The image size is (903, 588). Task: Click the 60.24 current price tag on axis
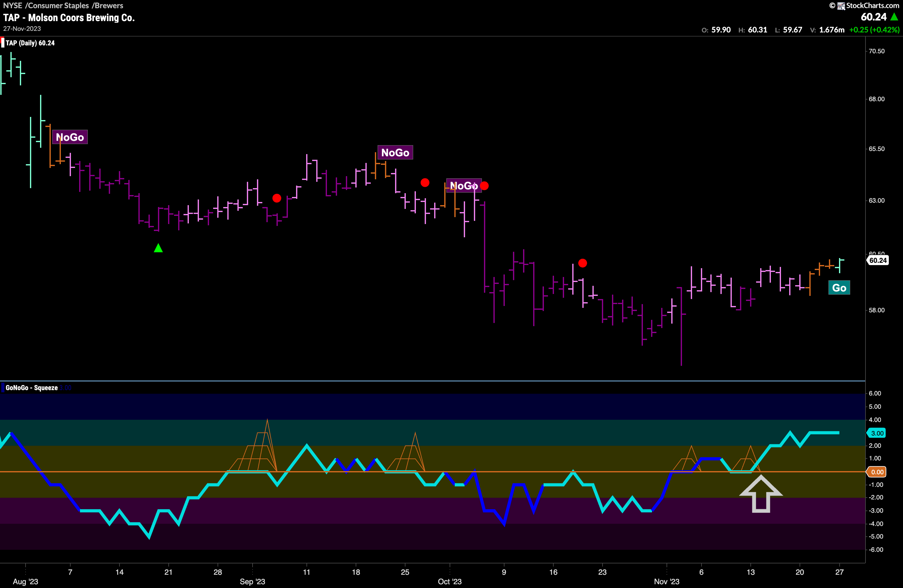click(x=877, y=261)
